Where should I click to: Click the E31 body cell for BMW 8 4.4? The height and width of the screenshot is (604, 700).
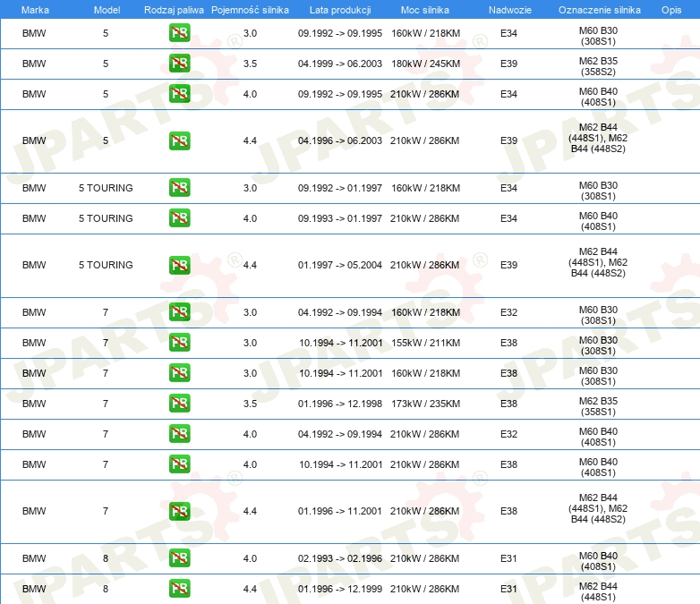[508, 589]
